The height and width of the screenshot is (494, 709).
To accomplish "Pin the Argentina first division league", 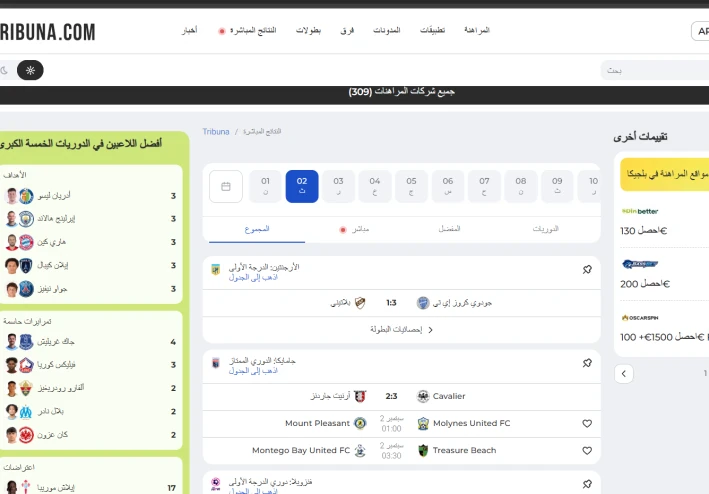I will tap(587, 269).
